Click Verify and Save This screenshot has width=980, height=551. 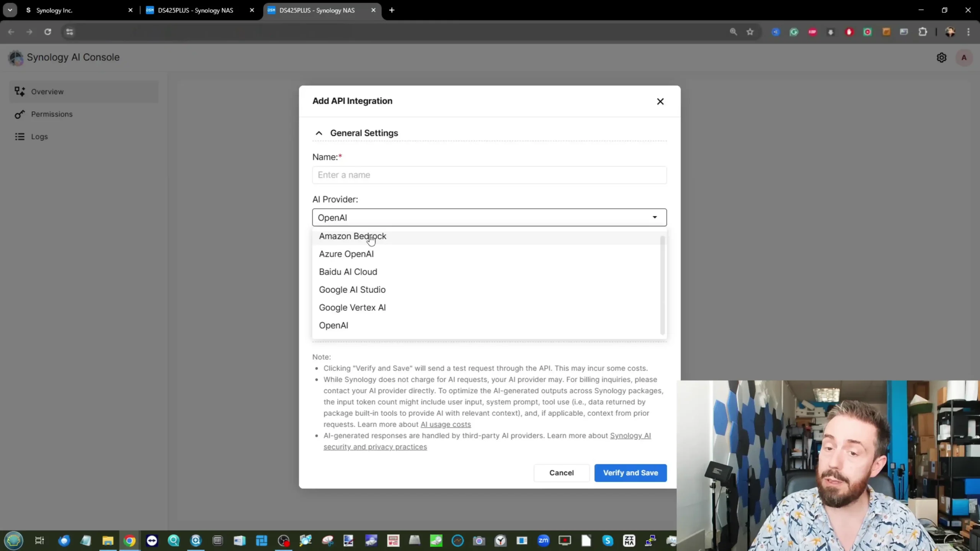click(630, 473)
